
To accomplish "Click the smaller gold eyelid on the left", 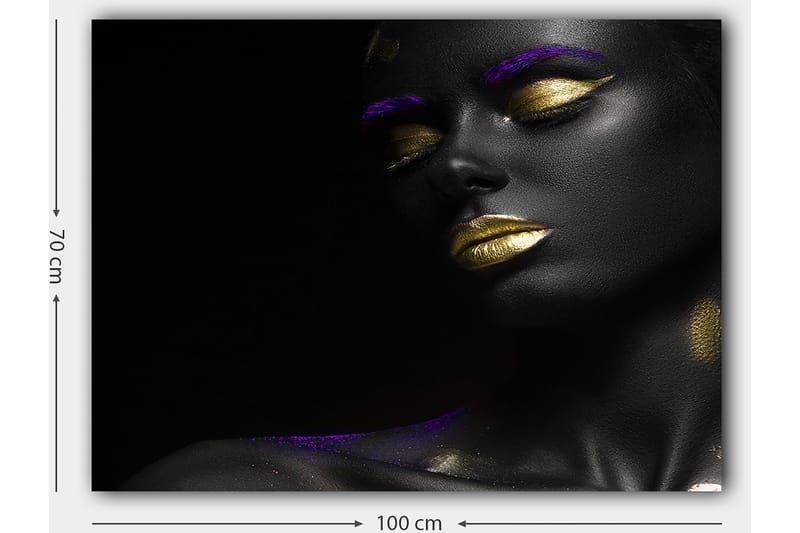I will click(x=414, y=140).
